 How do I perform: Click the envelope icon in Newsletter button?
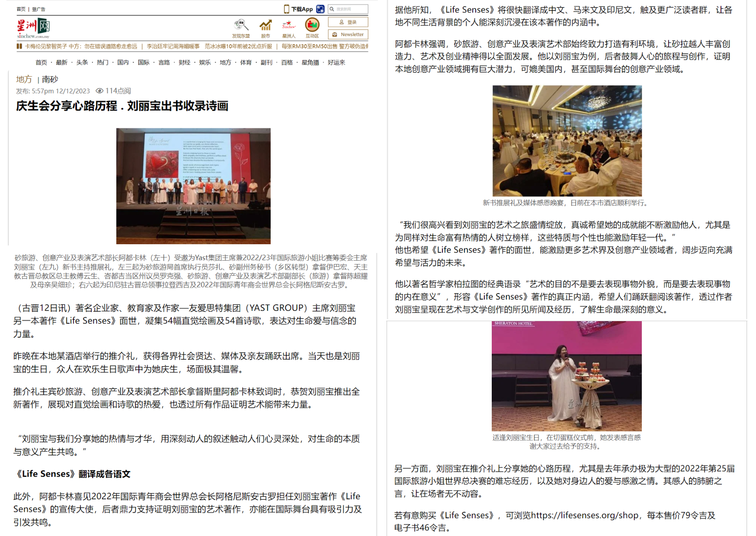[x=335, y=35]
